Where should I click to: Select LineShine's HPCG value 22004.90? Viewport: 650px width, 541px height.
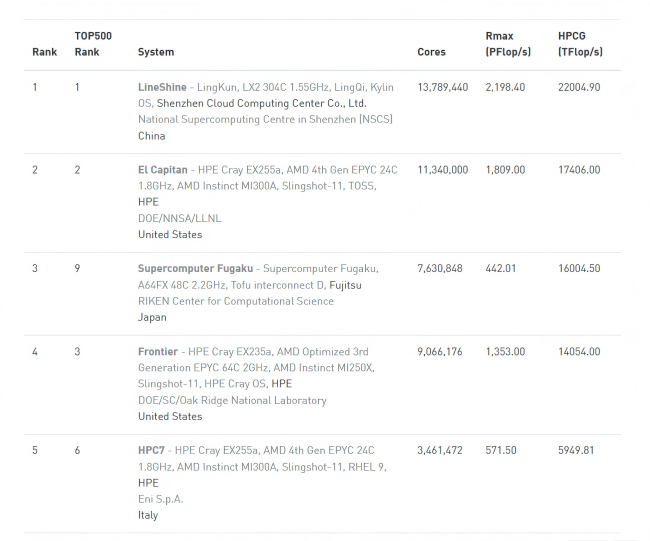tap(579, 87)
